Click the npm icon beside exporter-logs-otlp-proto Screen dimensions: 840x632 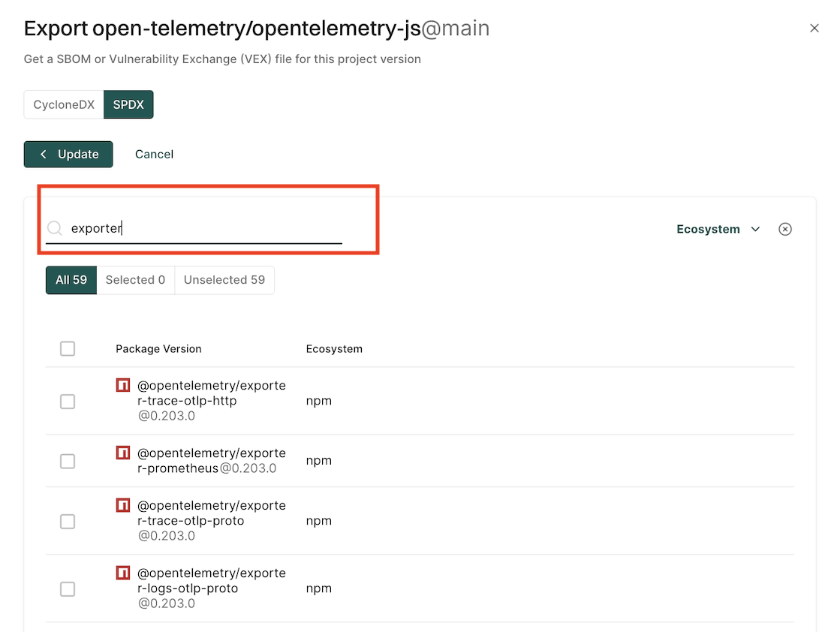click(123, 573)
